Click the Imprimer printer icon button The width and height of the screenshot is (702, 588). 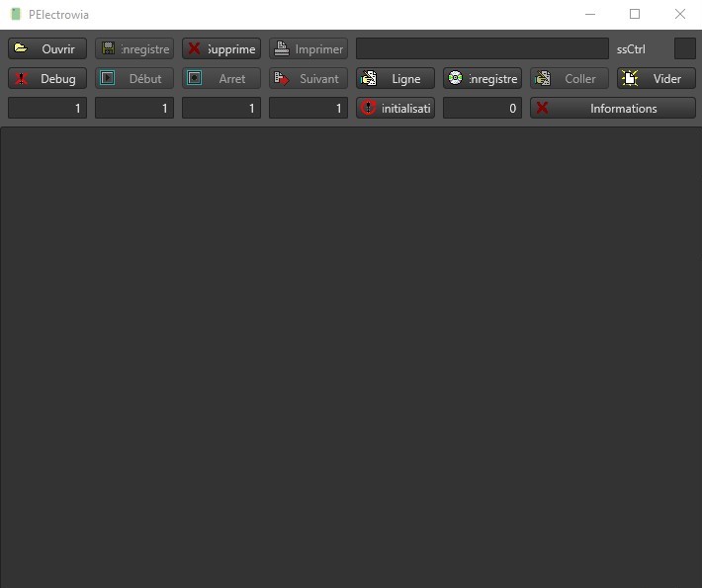coord(308,48)
